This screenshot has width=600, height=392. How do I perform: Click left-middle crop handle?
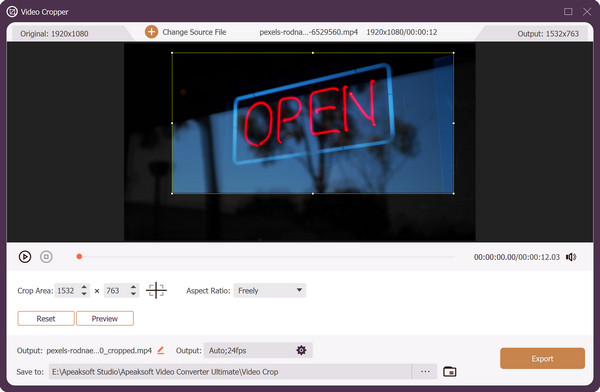click(172, 123)
